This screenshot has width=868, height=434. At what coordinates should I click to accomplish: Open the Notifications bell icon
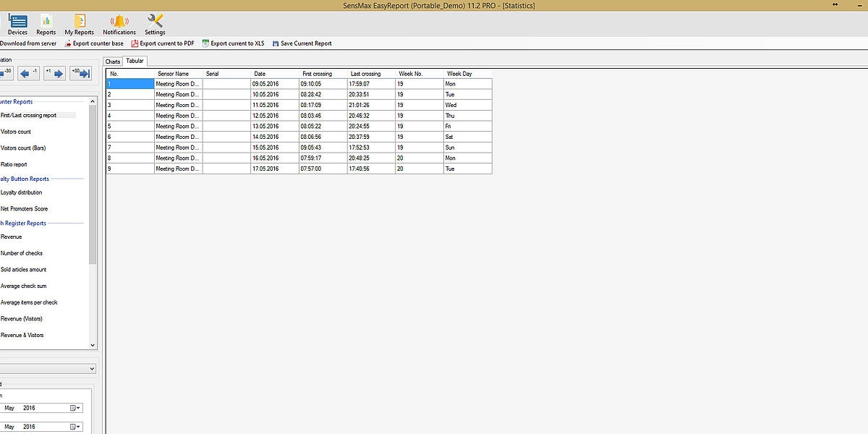click(x=119, y=23)
